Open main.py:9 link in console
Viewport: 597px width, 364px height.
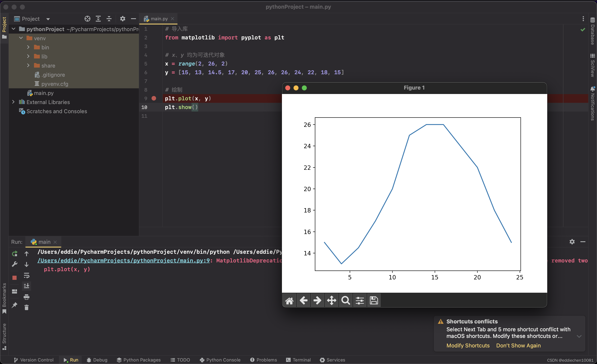pos(124,261)
